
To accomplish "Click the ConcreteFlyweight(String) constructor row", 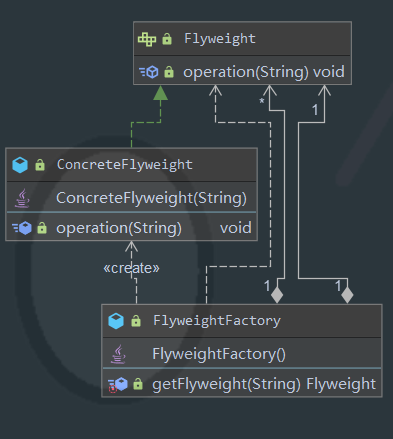I will (x=131, y=198).
